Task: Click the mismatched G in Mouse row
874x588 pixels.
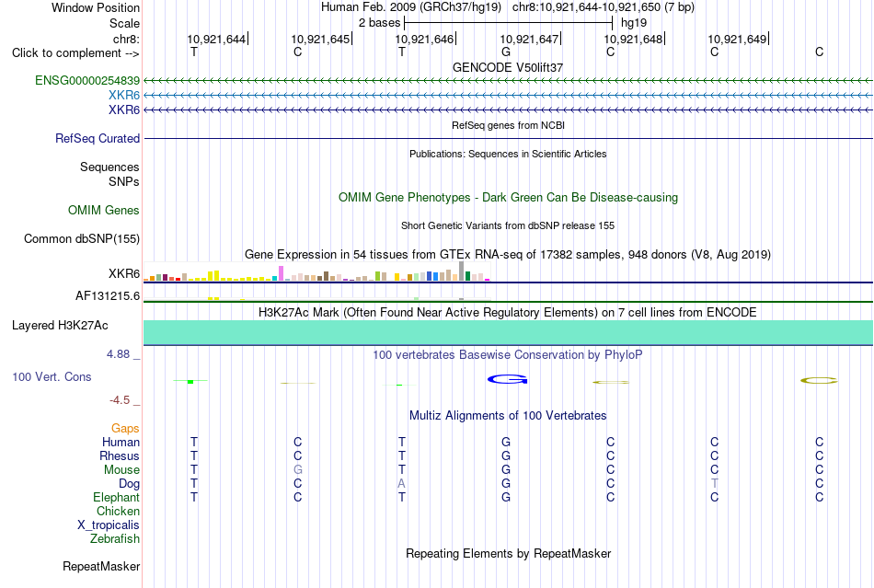Action: click(298, 470)
